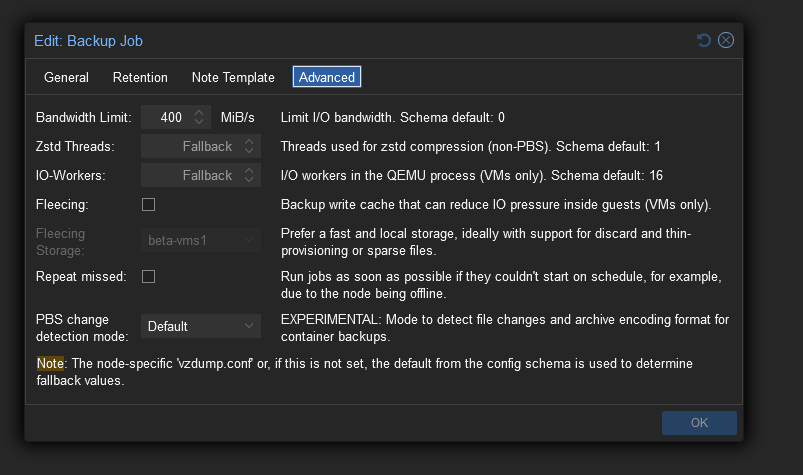Click Zstd Threads spinner down arrow
The image size is (803, 475).
click(x=249, y=151)
